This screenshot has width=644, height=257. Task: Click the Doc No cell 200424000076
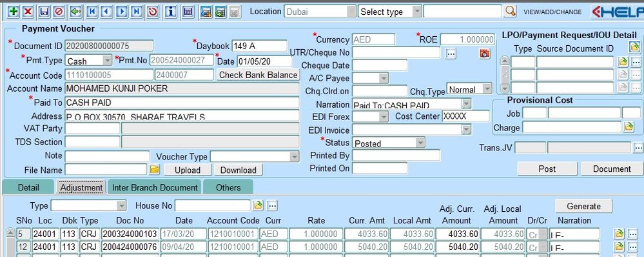pyautogui.click(x=130, y=247)
